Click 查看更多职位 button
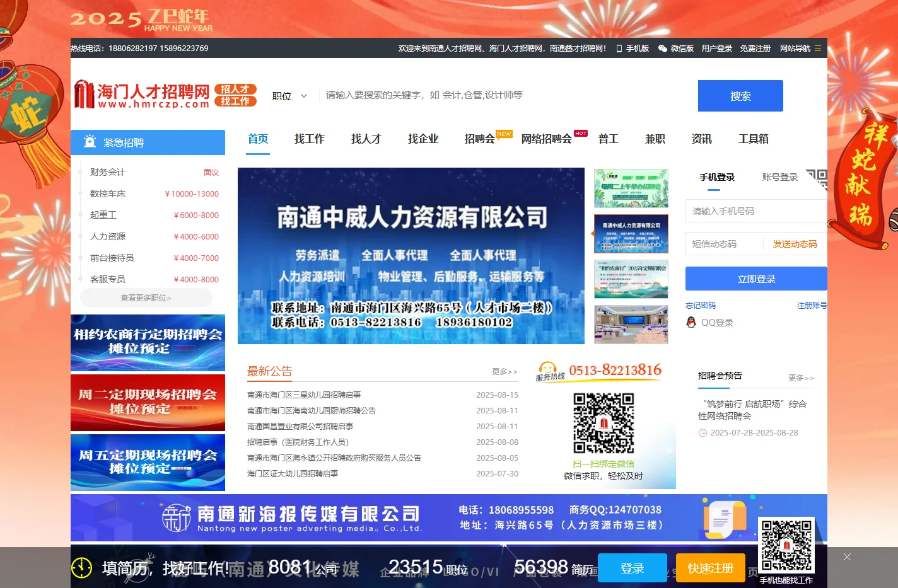 (146, 297)
